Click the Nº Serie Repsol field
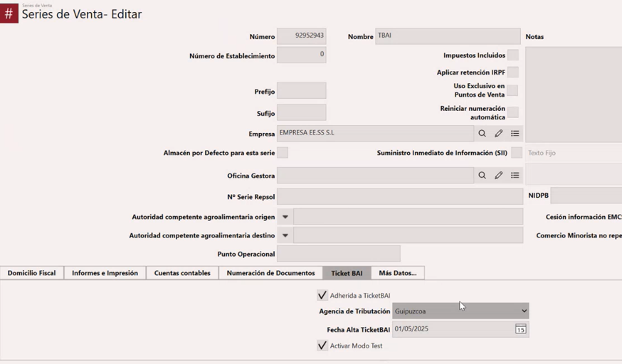The height and width of the screenshot is (364, 622). [x=400, y=196]
